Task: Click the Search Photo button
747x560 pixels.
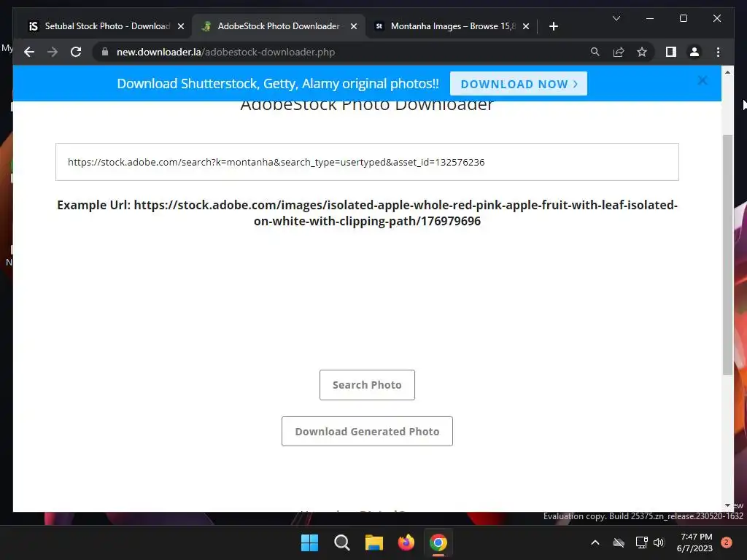Action: point(367,385)
